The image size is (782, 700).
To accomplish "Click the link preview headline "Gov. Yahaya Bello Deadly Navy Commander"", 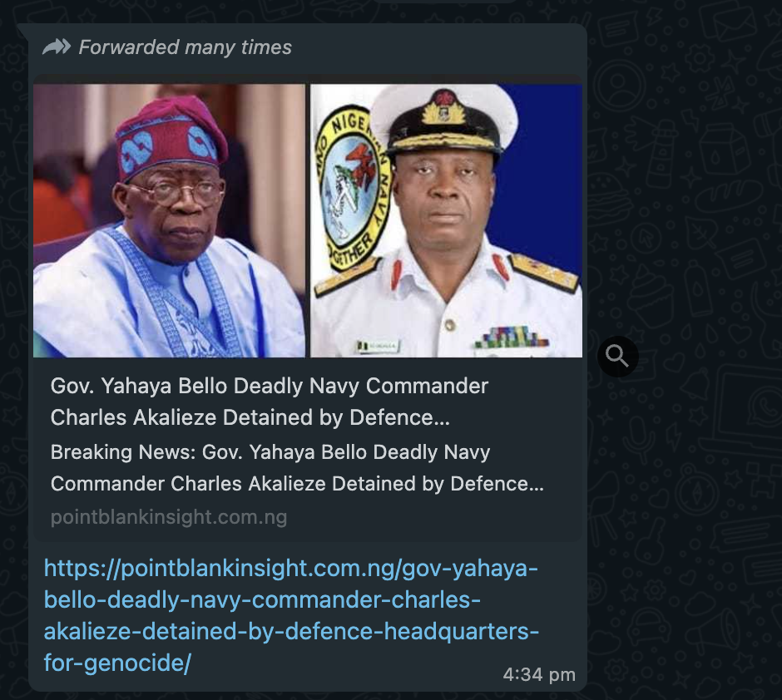I will click(270, 386).
